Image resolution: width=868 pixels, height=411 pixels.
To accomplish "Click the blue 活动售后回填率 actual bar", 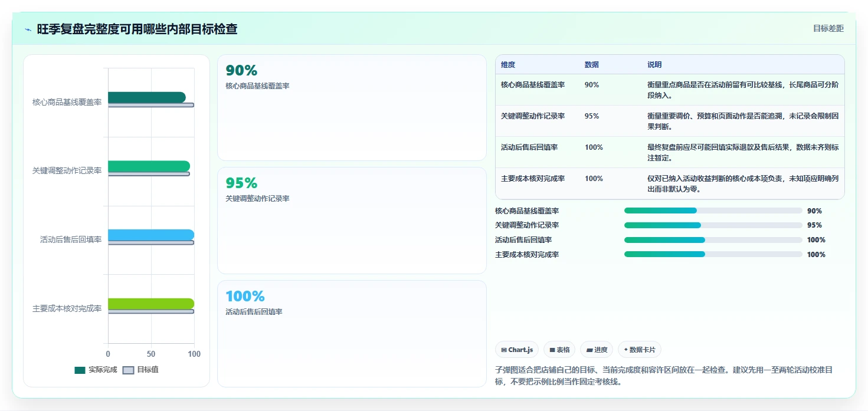I will click(151, 235).
